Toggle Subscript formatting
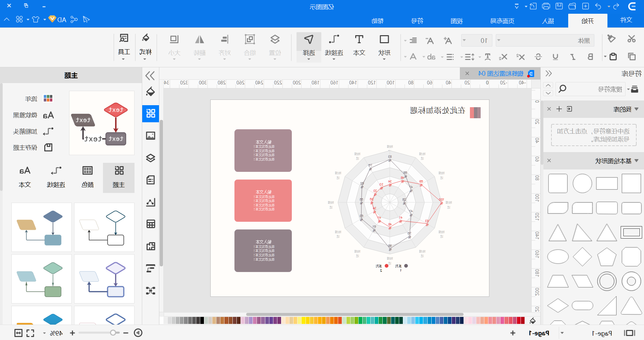644x340 pixels. coord(503,57)
